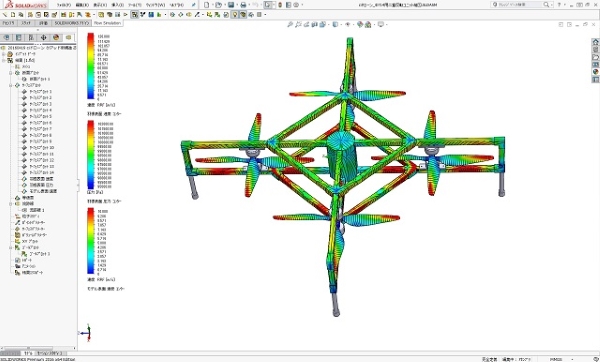Open the File menu in the menu bar
The width and height of the screenshot is (600, 362).
coord(64,5)
